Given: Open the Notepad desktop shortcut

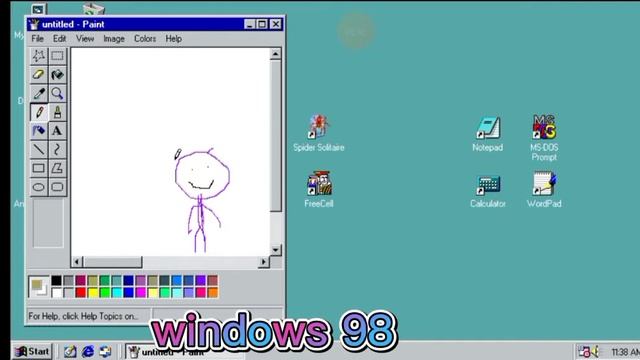Looking at the screenshot, I should (x=487, y=134).
